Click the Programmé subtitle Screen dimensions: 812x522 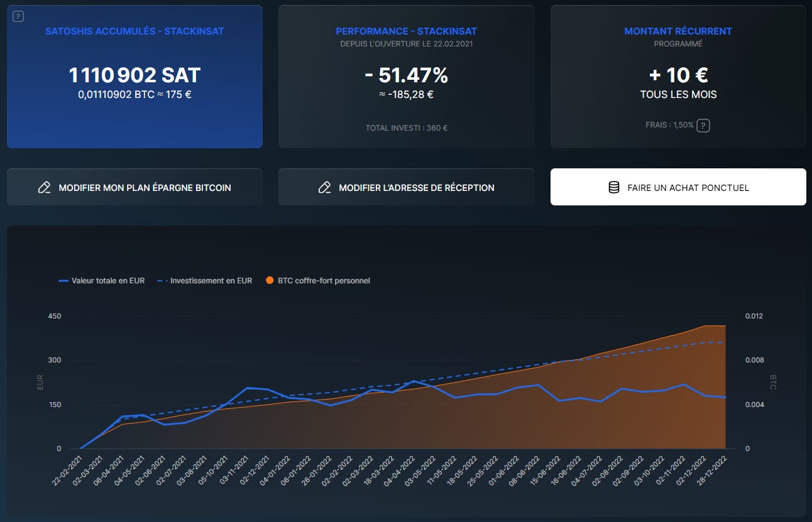678,44
